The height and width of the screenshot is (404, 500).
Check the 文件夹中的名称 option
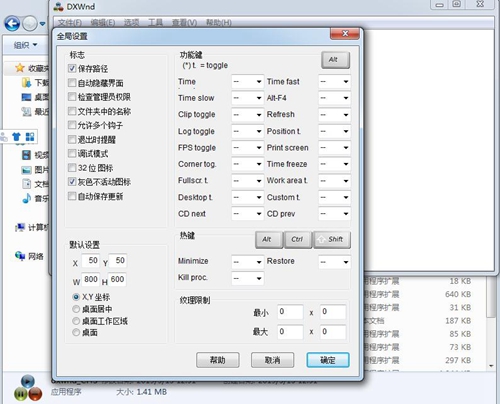point(72,111)
